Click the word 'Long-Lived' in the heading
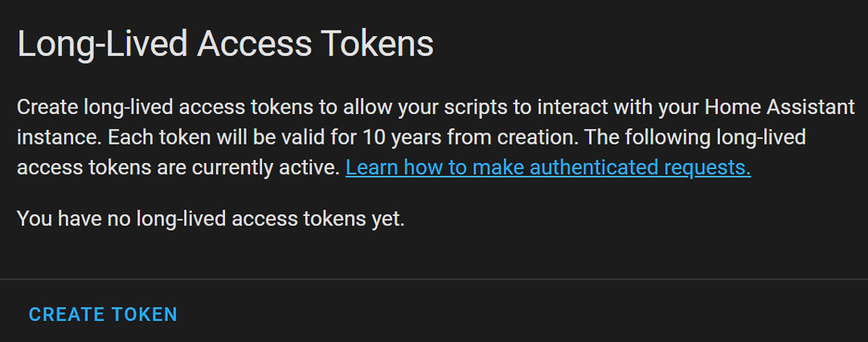This screenshot has width=868, height=342. (x=102, y=44)
